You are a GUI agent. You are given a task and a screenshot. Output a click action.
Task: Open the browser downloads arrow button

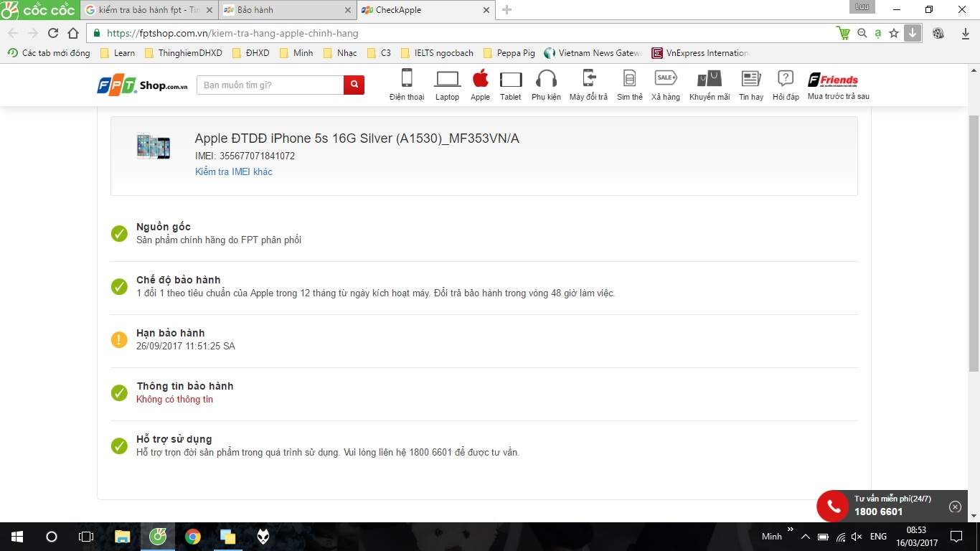click(912, 33)
